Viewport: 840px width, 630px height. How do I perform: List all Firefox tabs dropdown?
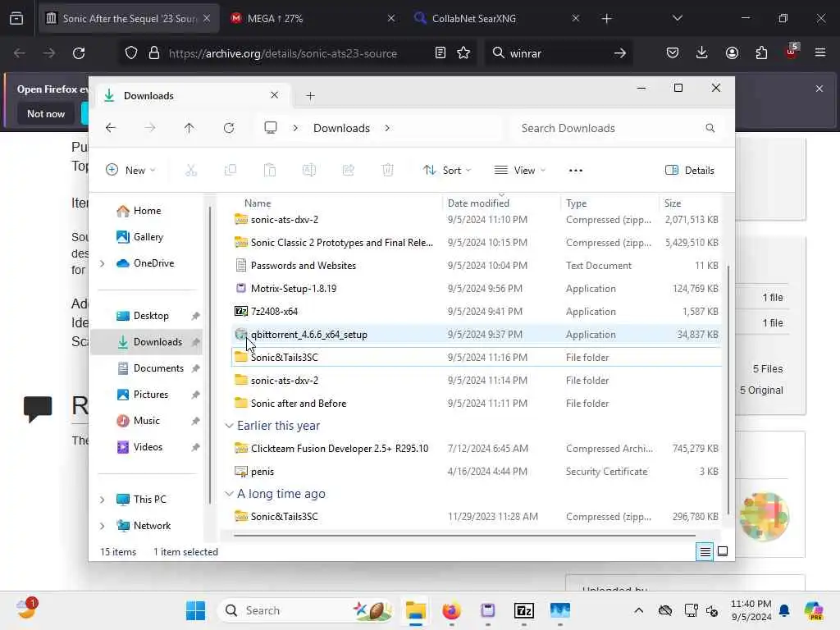coord(677,18)
